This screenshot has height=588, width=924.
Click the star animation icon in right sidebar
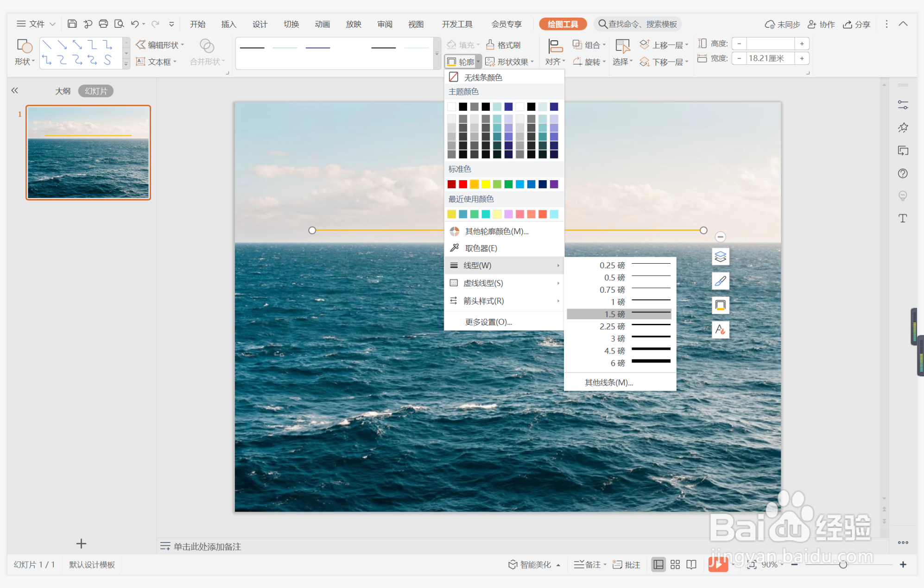coord(903,128)
